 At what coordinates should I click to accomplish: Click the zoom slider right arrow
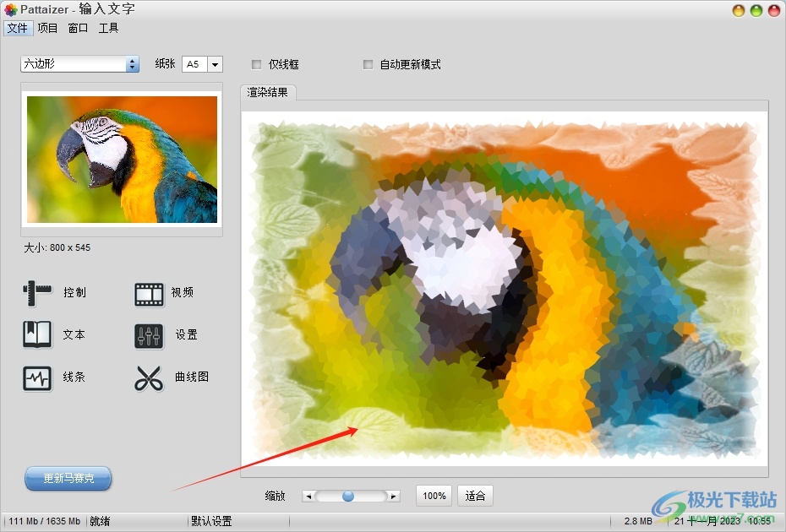tap(394, 496)
